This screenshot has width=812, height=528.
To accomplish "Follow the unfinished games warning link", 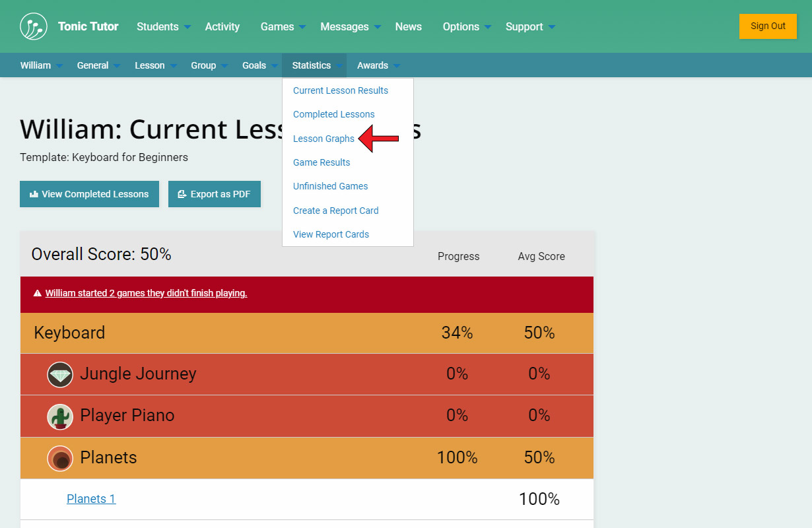I will pyautogui.click(x=146, y=294).
